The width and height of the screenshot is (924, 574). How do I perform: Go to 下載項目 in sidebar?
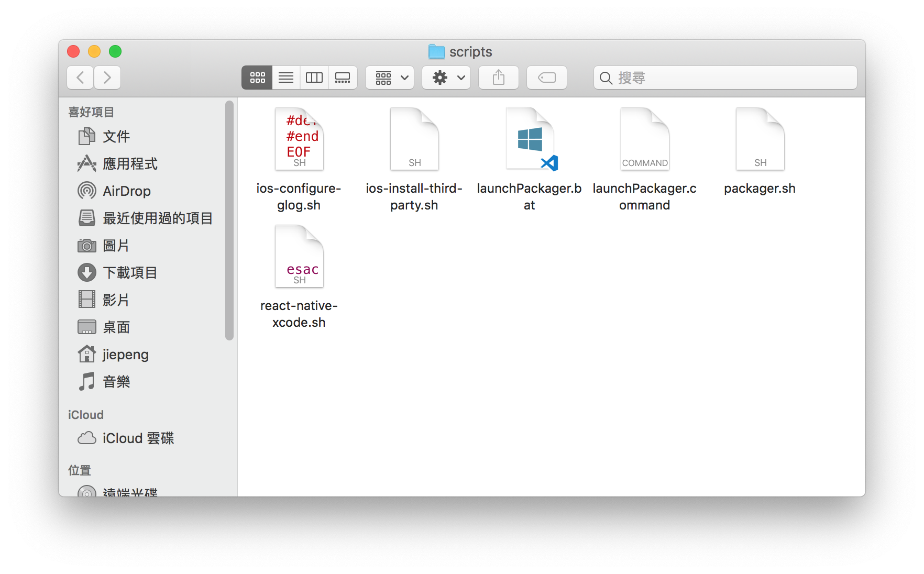[x=129, y=273]
